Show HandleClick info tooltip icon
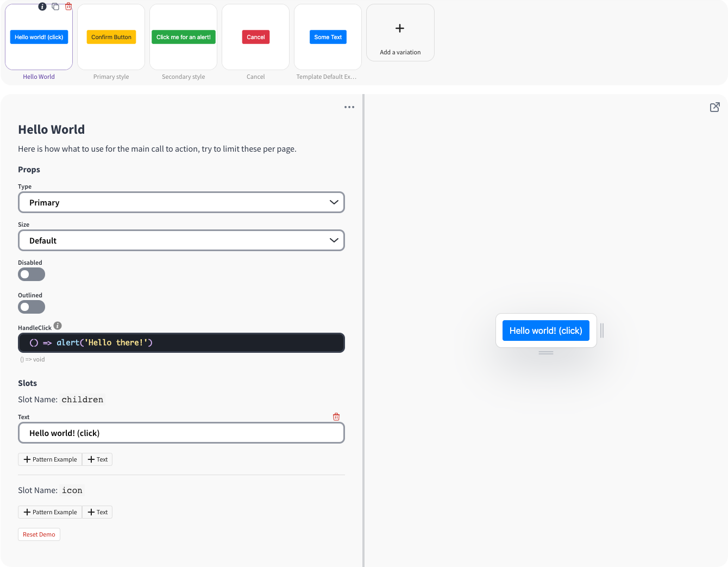 click(x=58, y=326)
